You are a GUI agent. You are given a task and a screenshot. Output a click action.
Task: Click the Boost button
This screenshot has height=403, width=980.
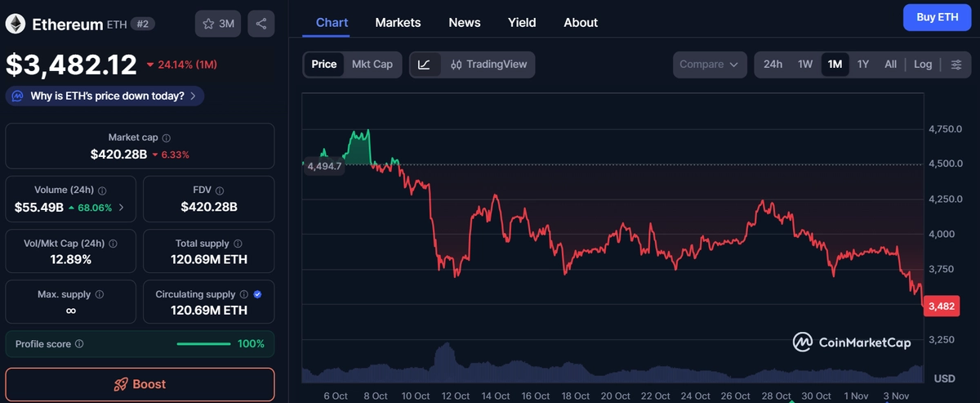pos(140,384)
